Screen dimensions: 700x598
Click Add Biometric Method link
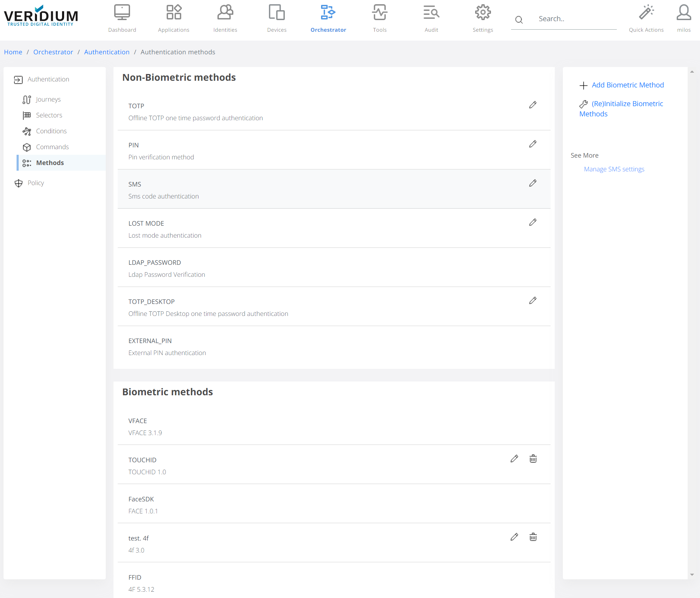click(x=627, y=85)
